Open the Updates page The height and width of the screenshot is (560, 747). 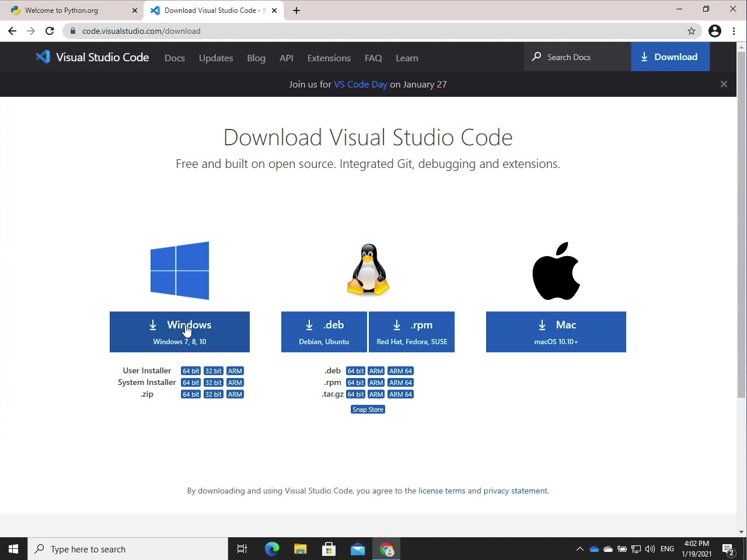click(216, 58)
